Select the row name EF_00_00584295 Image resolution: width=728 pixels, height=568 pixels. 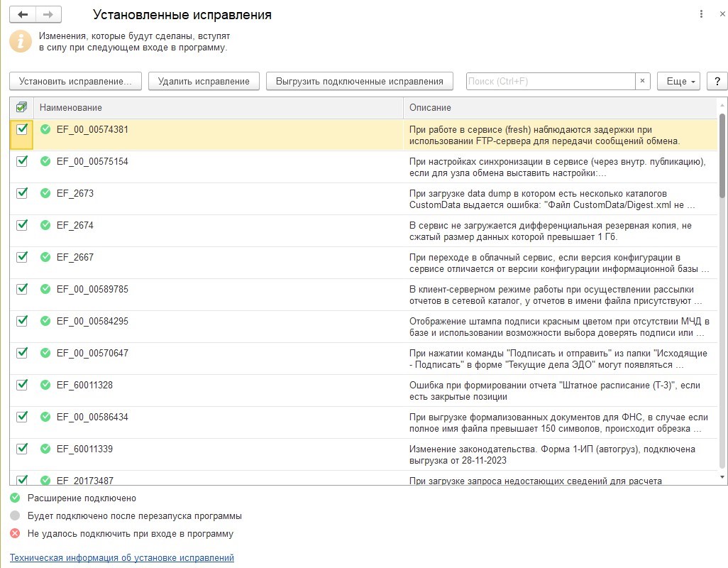pos(92,322)
